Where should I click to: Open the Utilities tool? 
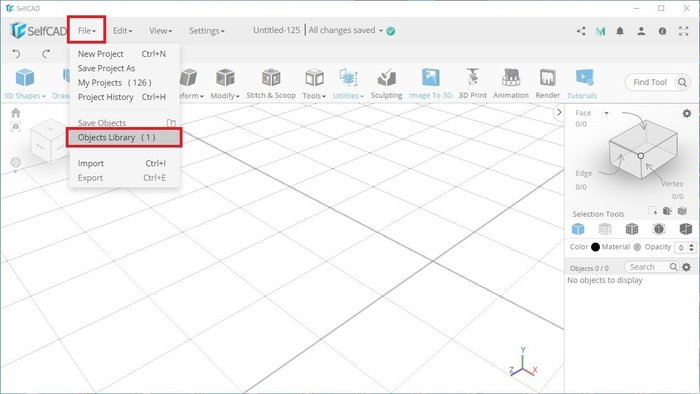[x=348, y=83]
